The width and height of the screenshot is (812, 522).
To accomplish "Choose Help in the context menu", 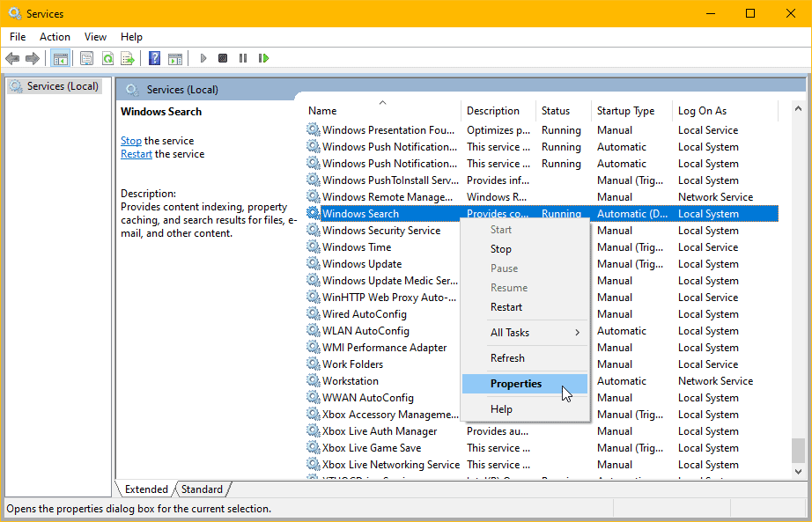I will pyautogui.click(x=525, y=409).
